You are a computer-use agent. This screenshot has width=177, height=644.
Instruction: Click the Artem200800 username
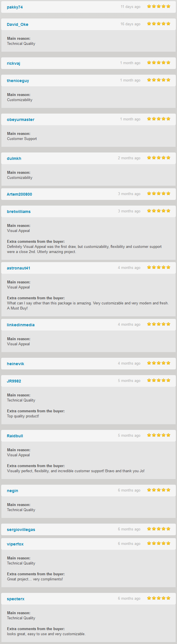pyautogui.click(x=19, y=194)
